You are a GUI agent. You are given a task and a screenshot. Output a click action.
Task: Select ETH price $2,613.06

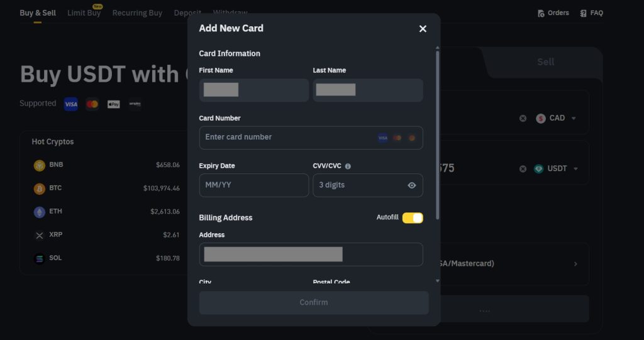165,212
